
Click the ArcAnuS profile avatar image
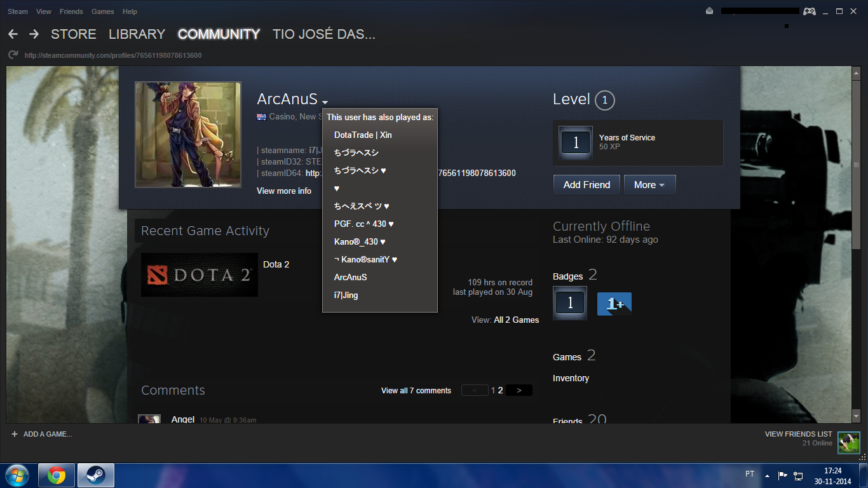click(x=188, y=135)
